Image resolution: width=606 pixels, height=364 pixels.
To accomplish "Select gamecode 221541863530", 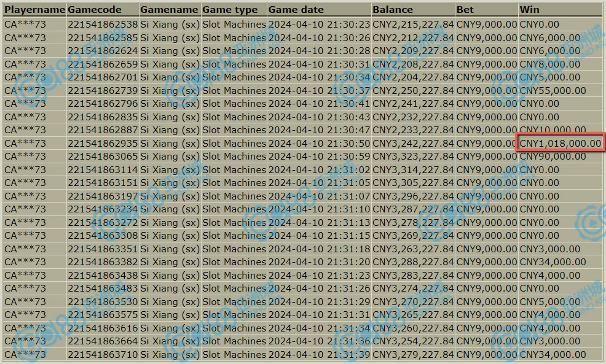I will 103,302.
